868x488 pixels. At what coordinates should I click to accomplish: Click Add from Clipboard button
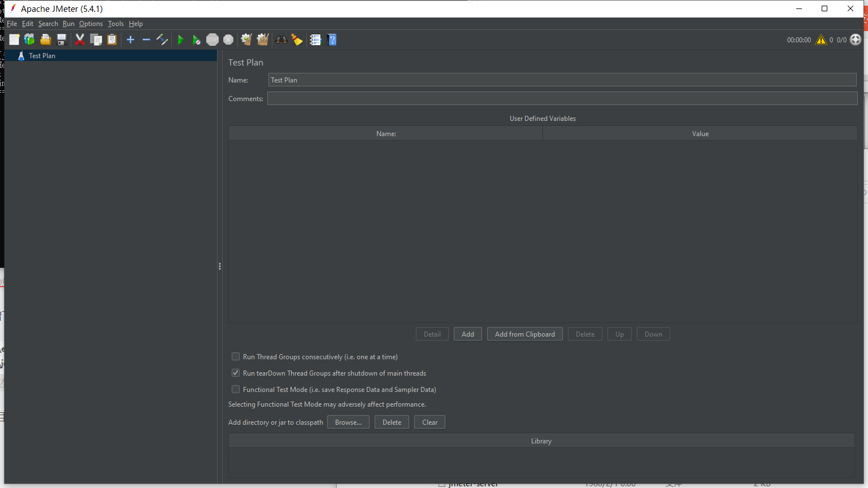525,334
